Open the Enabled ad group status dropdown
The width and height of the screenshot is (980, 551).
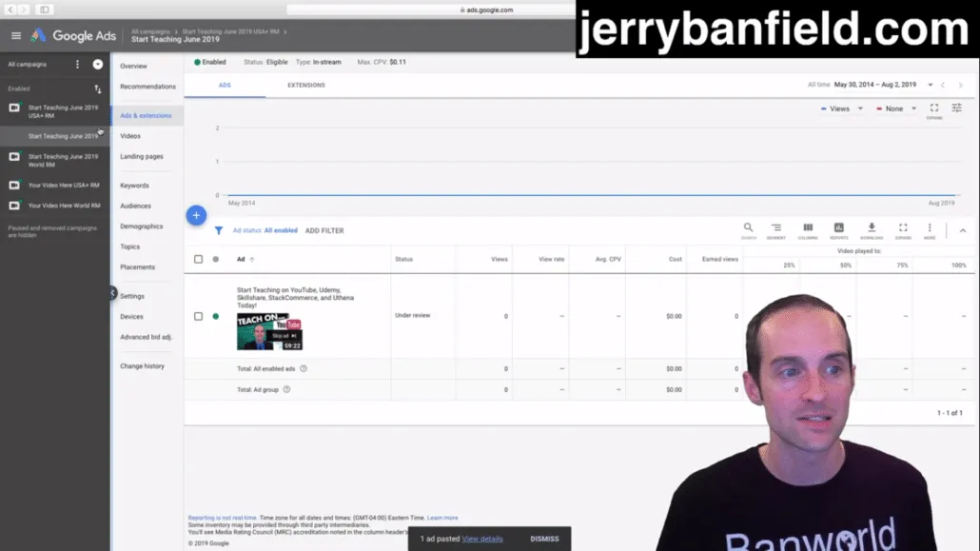pos(210,62)
